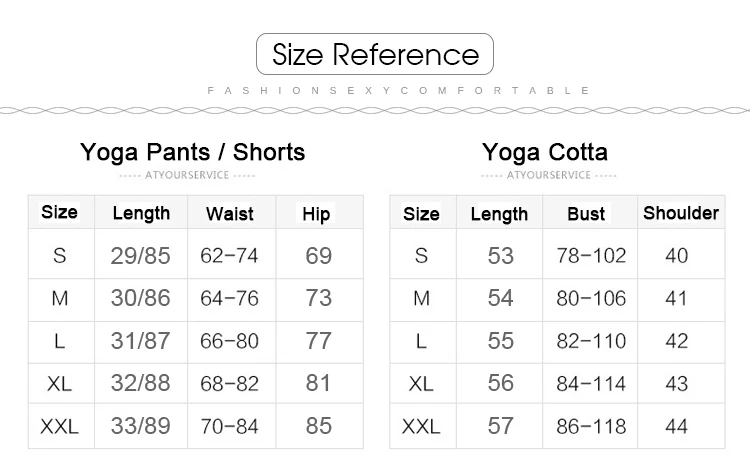Viewport: 750px width, 458px height.
Task: Click ATYOURSERVICE text under Yoga Cotta heading
Action: pos(549,175)
